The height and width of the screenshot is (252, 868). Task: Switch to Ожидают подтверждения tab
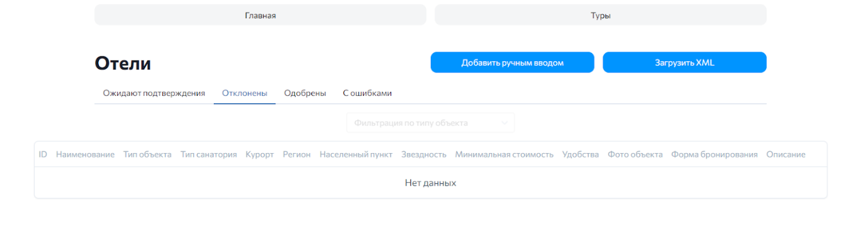[154, 93]
